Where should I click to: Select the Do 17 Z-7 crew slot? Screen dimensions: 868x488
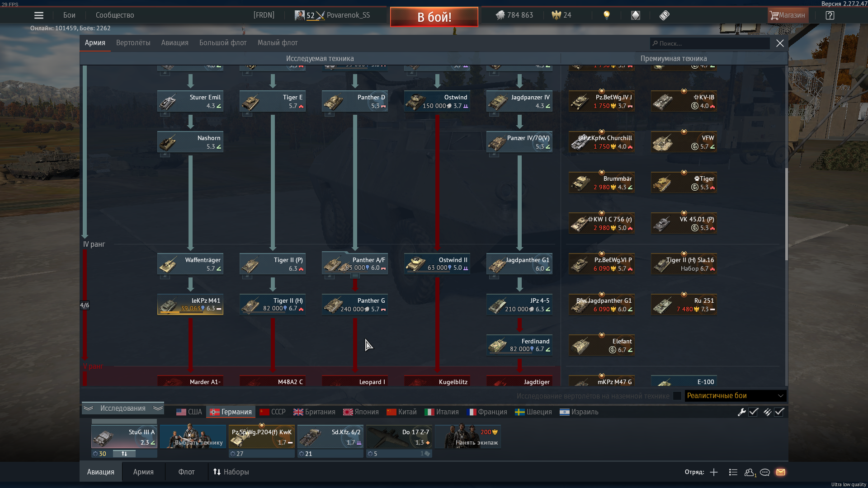click(x=399, y=436)
